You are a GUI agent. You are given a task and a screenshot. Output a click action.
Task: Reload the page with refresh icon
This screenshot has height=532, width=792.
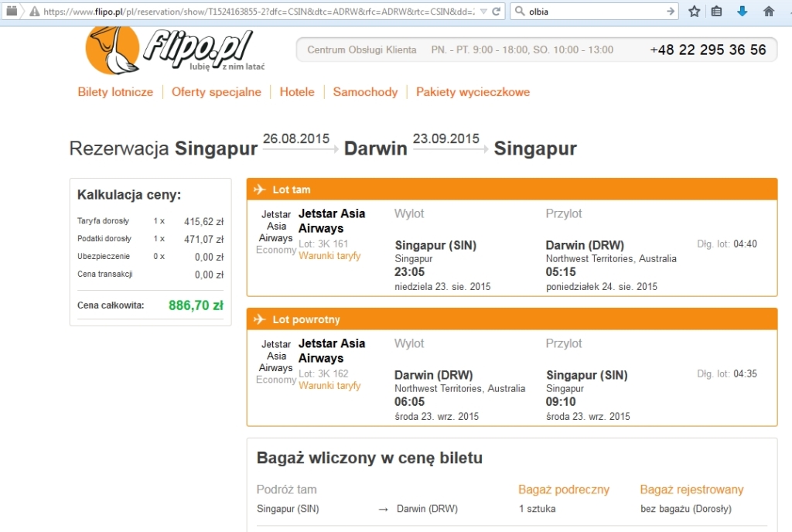pos(496,11)
